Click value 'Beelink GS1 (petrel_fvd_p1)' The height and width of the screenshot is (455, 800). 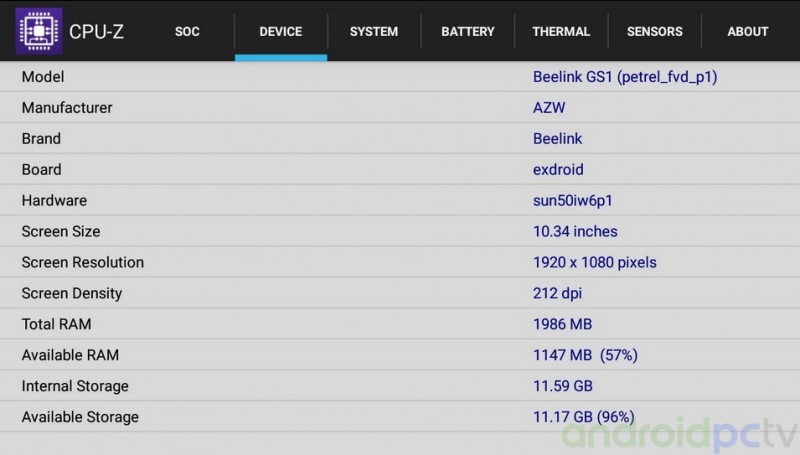(x=625, y=77)
